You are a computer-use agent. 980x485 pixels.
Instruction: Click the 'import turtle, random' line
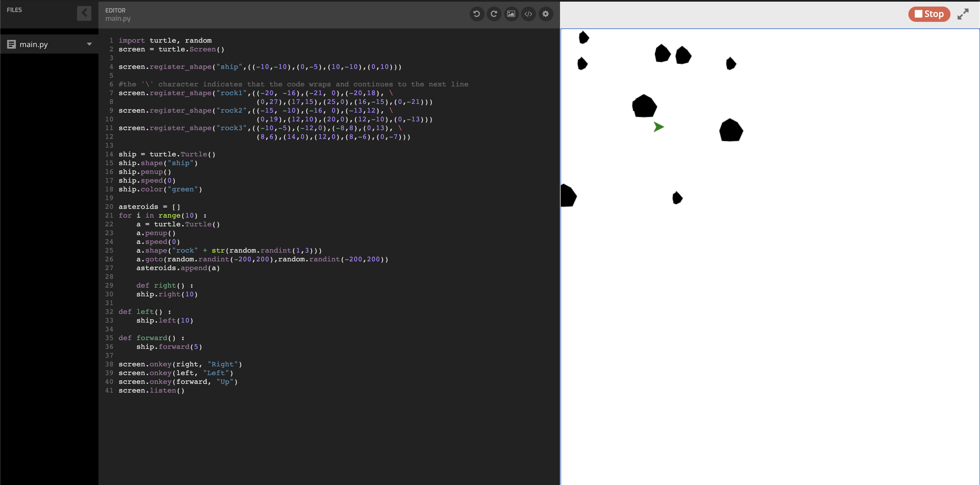[165, 40]
